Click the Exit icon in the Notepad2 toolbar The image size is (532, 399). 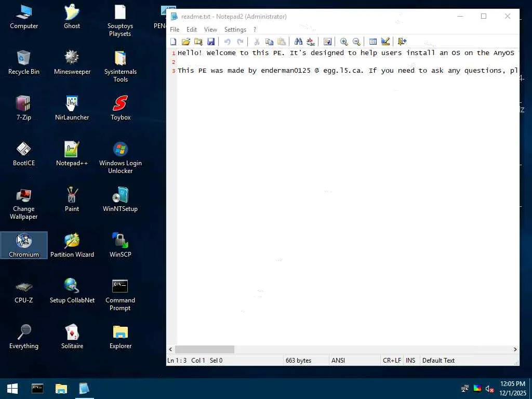[402, 42]
